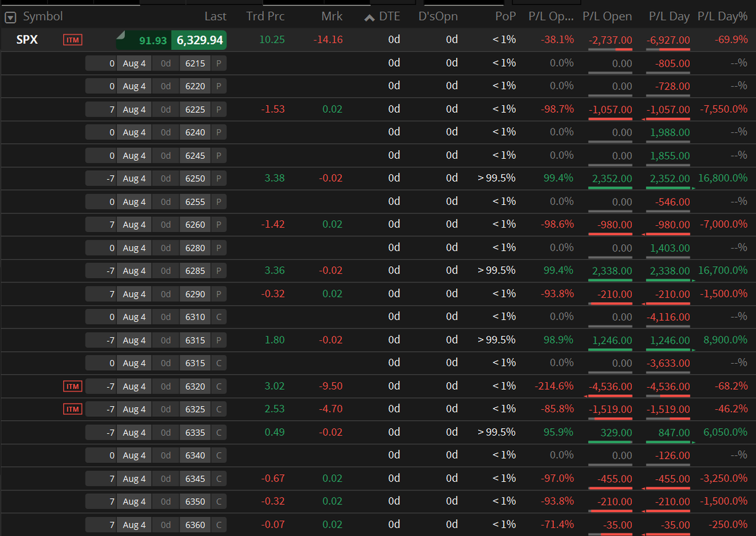Click the 6280 put strike chip
This screenshot has height=536, width=756.
195,248
